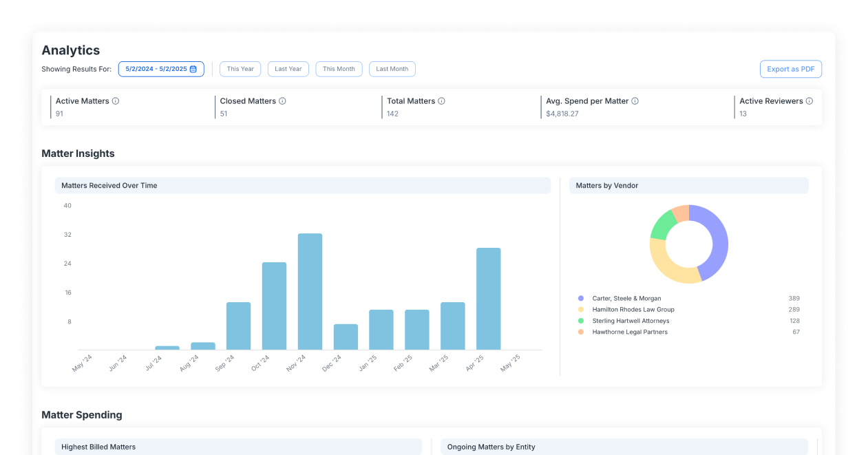Click the "8" y-axis label
This screenshot has height=455, width=868.
(70, 321)
